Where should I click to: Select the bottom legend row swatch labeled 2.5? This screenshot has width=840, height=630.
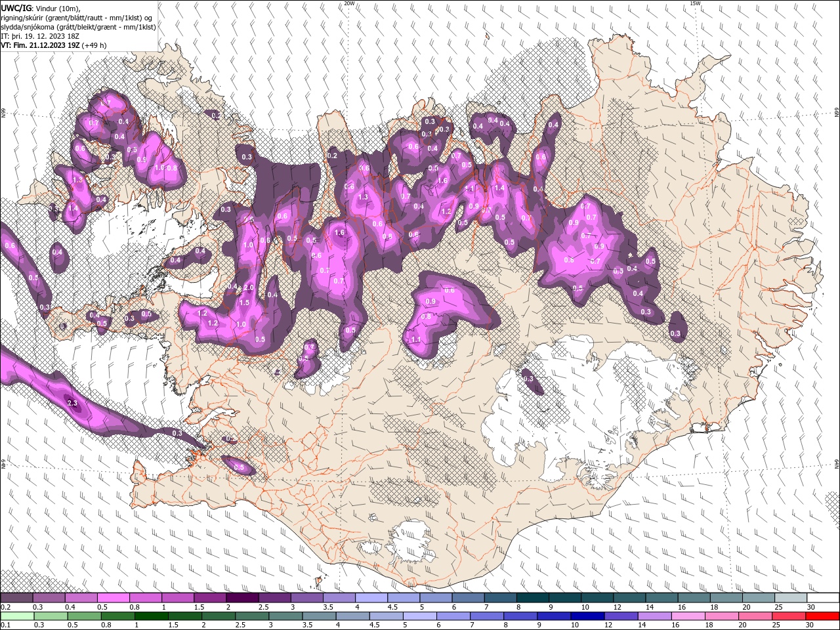(253, 616)
